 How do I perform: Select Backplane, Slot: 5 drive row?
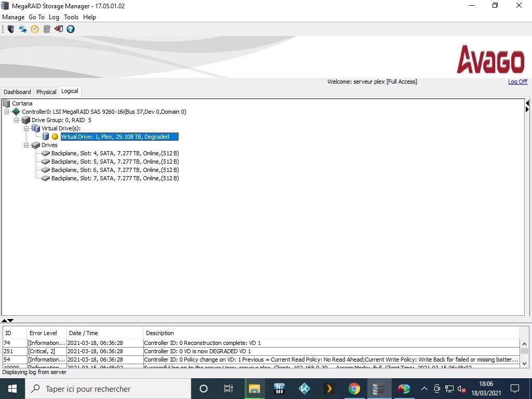click(x=115, y=162)
